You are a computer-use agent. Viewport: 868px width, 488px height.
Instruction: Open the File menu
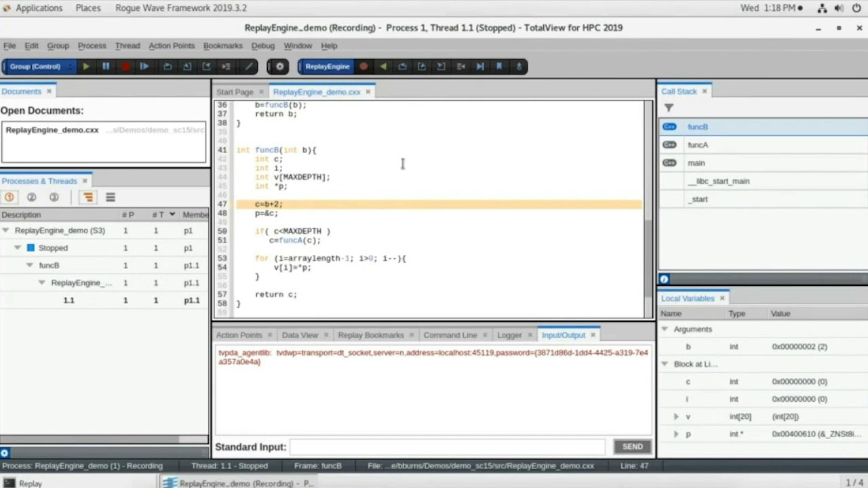(x=9, y=45)
